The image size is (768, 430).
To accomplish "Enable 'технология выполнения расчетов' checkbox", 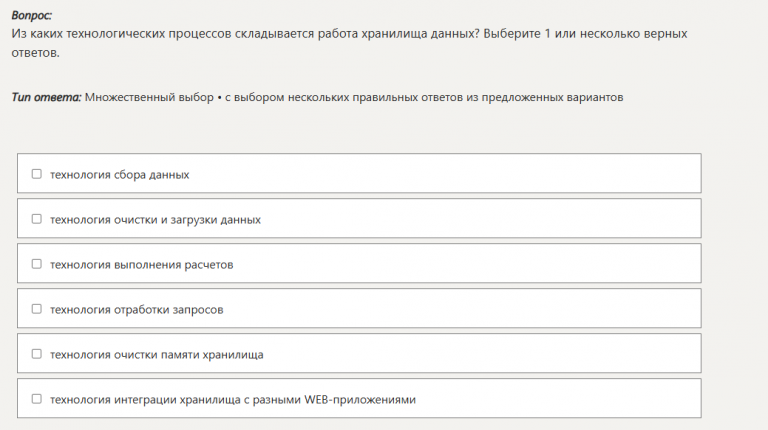I will click(37, 264).
